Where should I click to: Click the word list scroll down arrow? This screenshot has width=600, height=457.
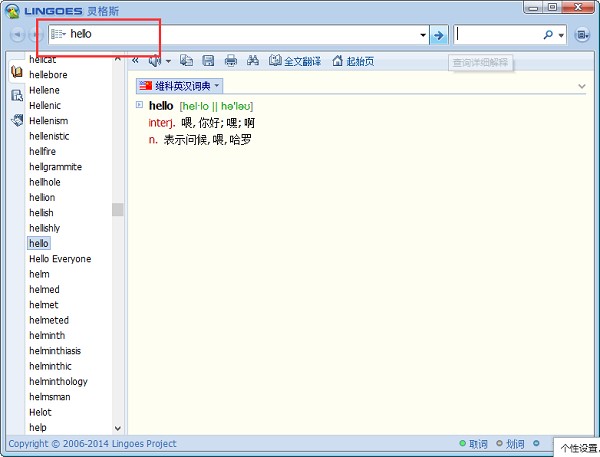(x=117, y=428)
